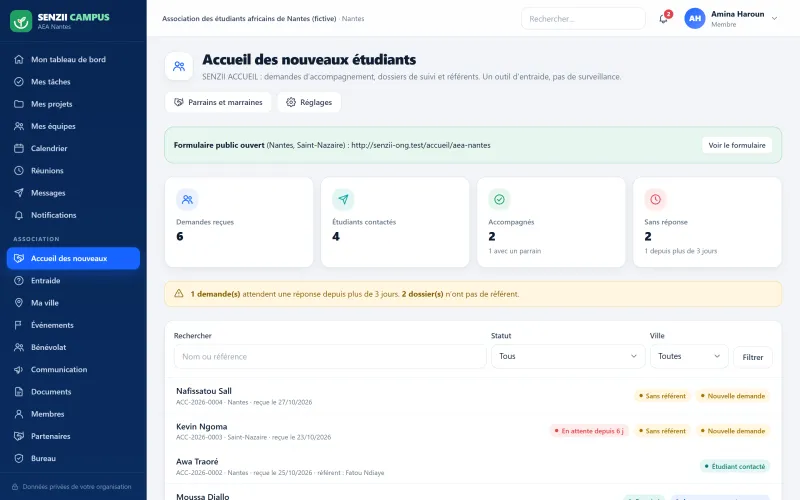The image size is (800, 500).
Task: Click the Bénévolat people icon
Action: 19,347
